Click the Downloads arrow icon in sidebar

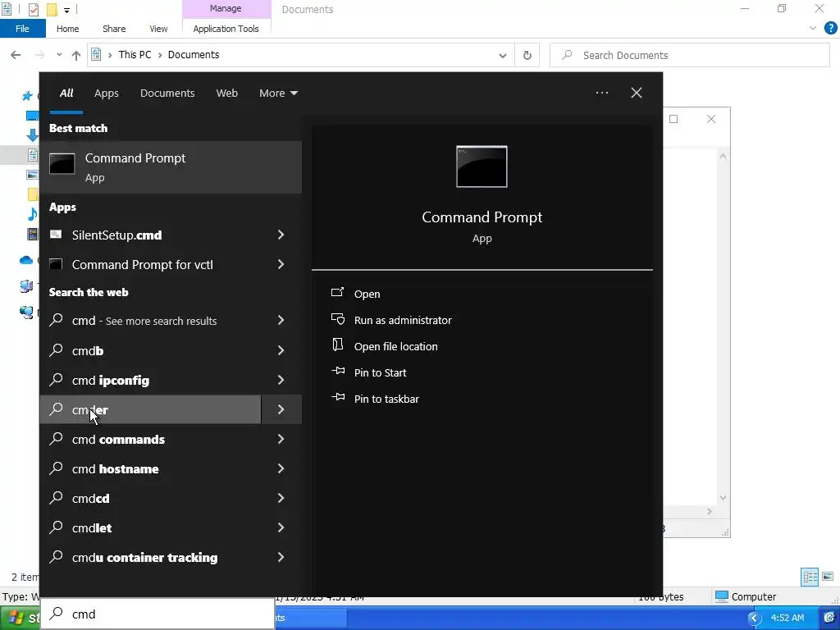32,135
